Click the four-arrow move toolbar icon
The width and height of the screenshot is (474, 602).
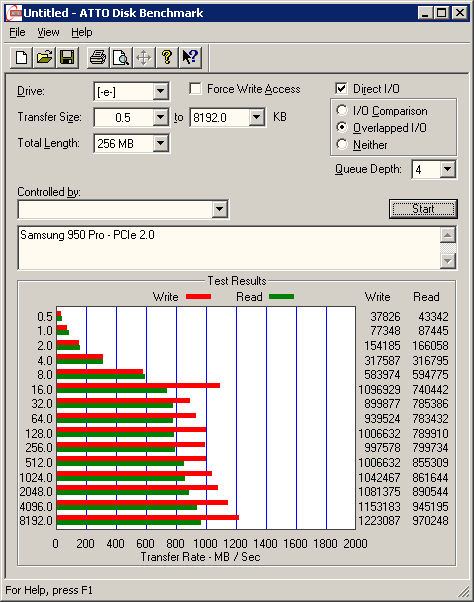tap(144, 58)
